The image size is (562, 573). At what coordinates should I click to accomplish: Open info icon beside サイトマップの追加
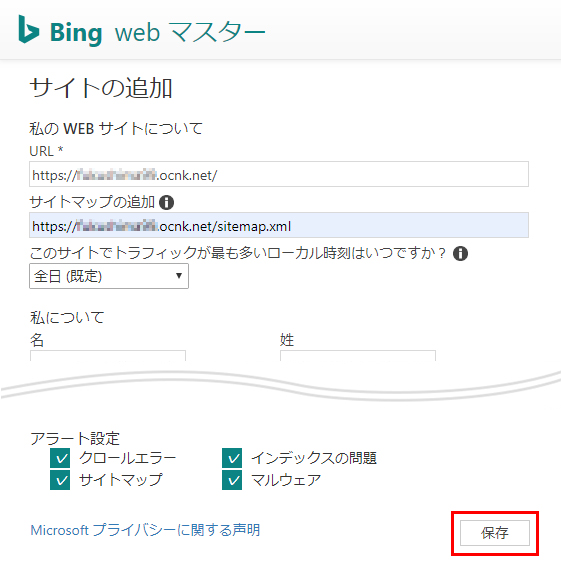(x=166, y=202)
